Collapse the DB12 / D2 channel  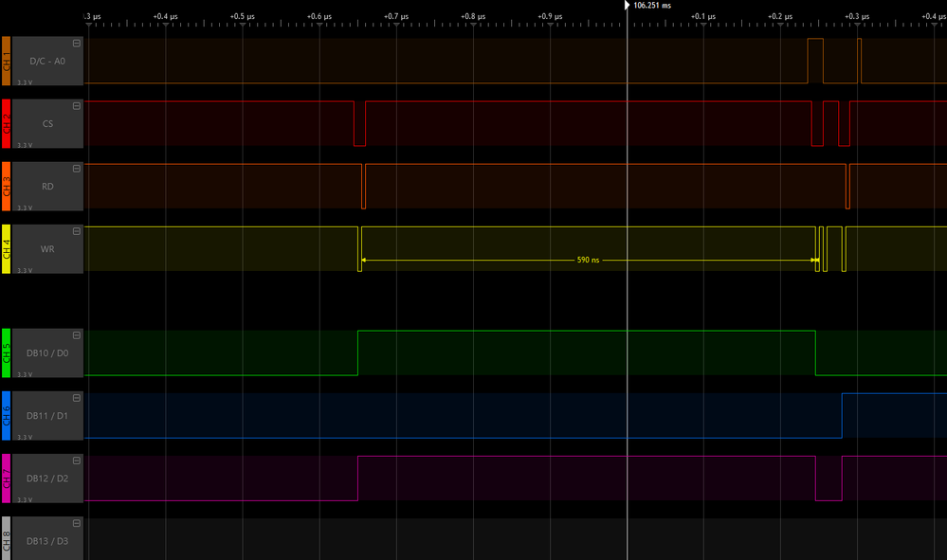(x=77, y=461)
